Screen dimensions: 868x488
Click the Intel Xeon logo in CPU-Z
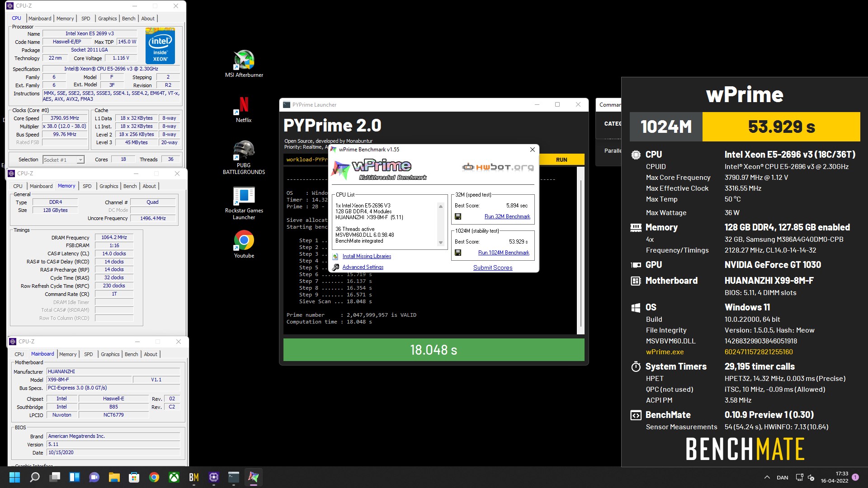click(x=160, y=46)
